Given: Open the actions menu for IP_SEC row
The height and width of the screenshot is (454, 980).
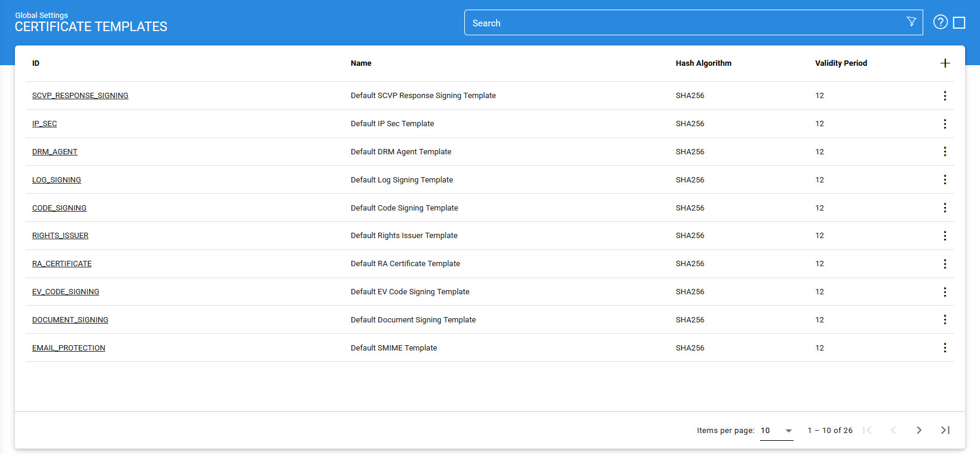Looking at the screenshot, I should point(945,124).
